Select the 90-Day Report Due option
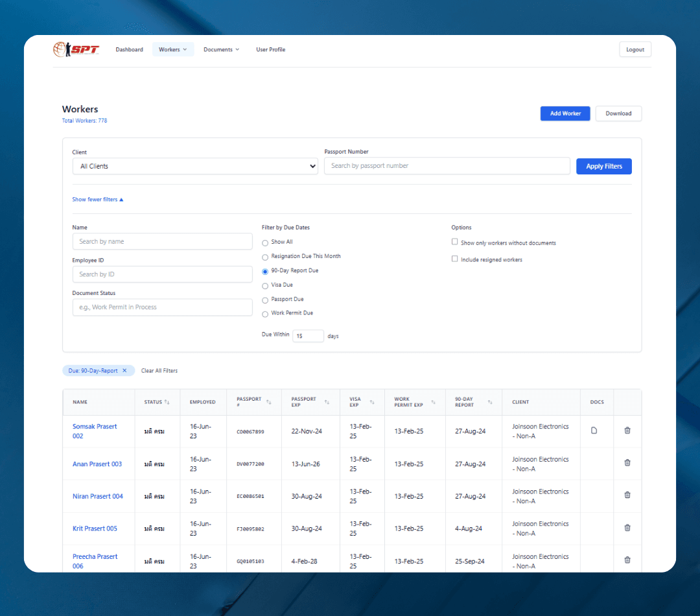Screen dimensions: 700x616 click(x=265, y=272)
